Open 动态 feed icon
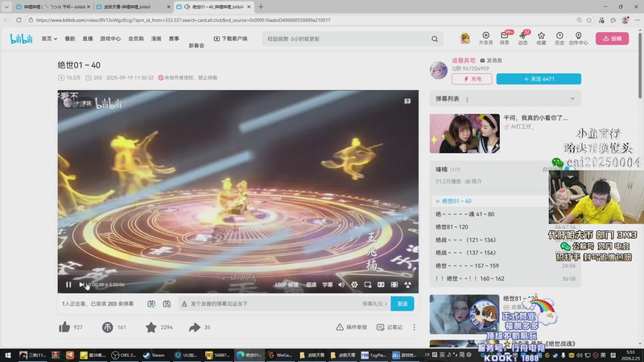 pyautogui.click(x=522, y=38)
